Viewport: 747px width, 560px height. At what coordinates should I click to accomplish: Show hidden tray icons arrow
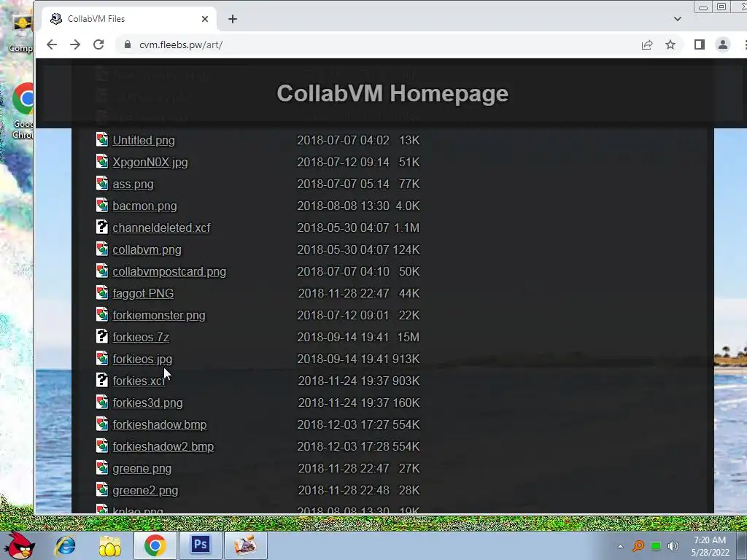point(620,546)
